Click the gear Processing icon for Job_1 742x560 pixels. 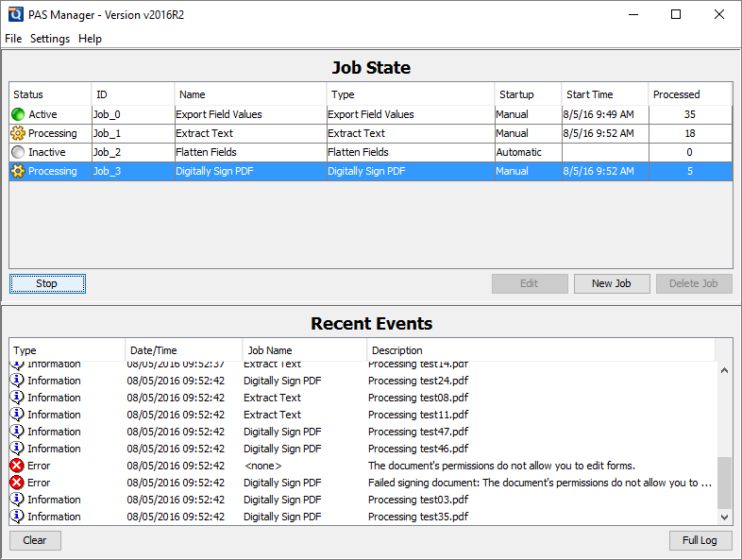pos(18,133)
